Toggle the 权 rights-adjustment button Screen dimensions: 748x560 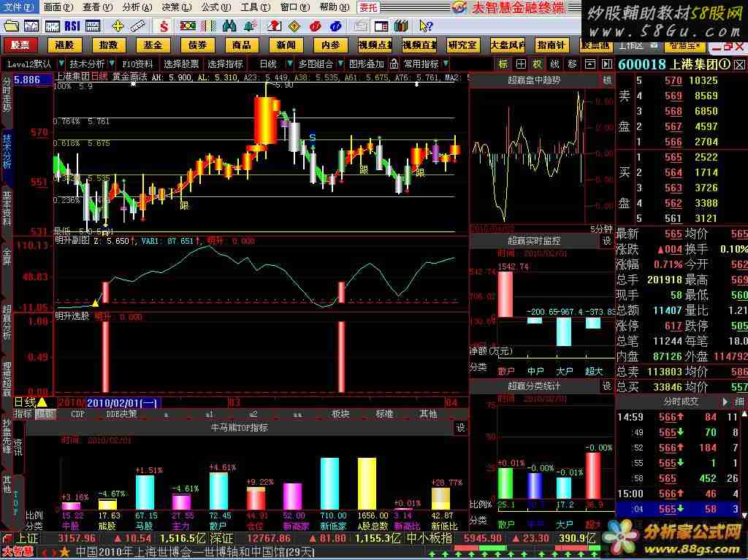coord(538,64)
